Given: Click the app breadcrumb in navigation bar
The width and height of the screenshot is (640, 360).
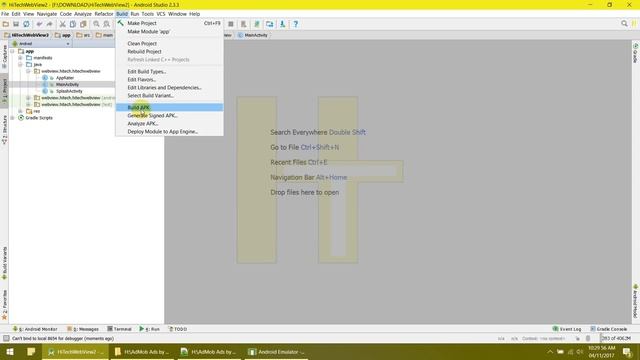Looking at the screenshot, I should tap(62, 35).
